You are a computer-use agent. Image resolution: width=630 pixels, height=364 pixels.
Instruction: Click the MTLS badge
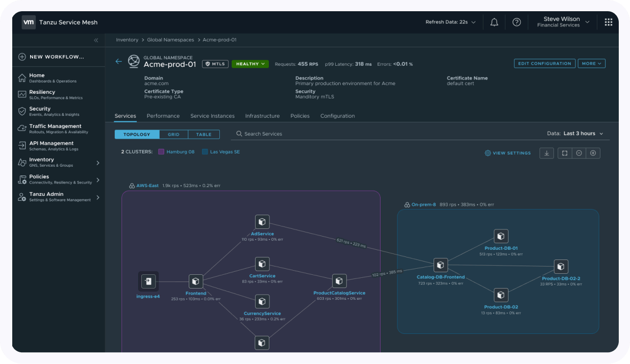tap(215, 64)
